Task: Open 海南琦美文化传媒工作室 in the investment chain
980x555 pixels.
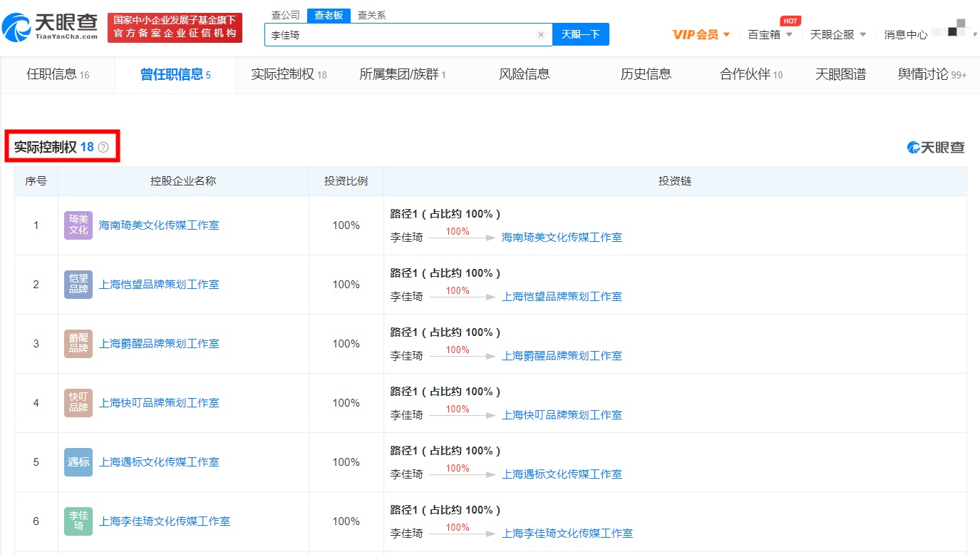Action: click(x=562, y=238)
